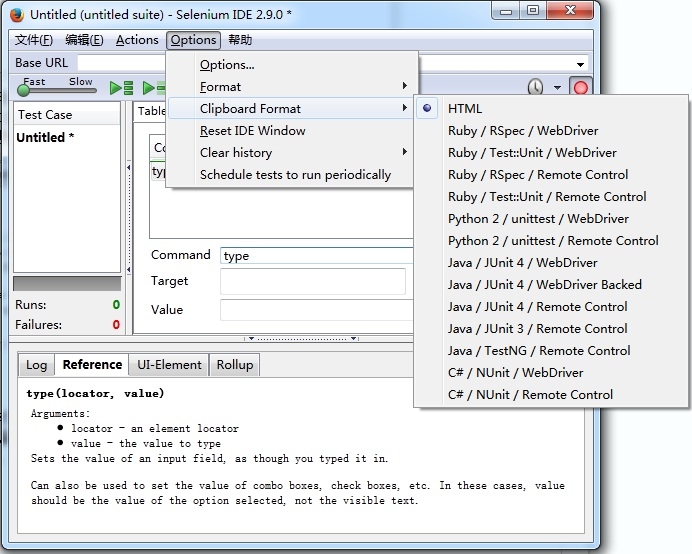Open the 文件(F) menu
The image size is (692, 554).
pos(34,40)
